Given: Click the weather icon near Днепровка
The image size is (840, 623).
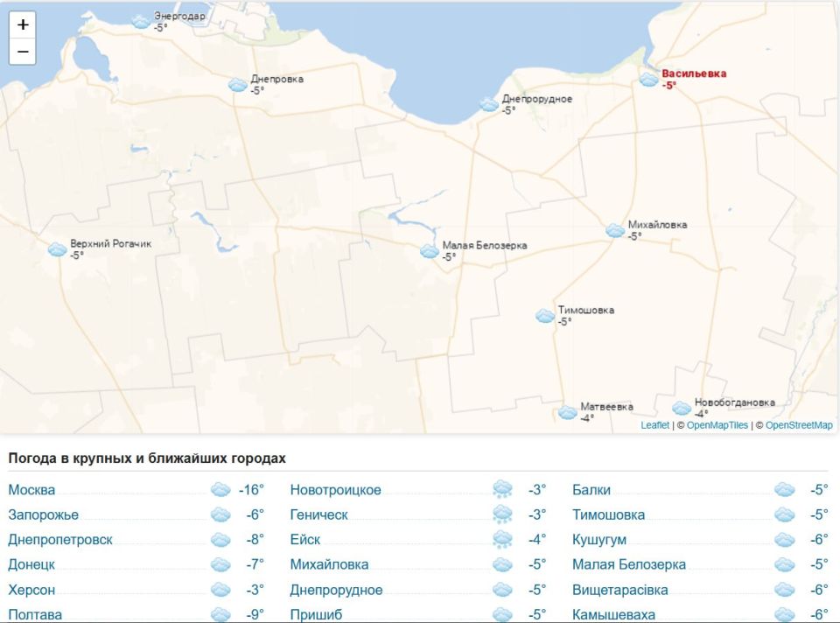Looking at the screenshot, I should 237,85.
